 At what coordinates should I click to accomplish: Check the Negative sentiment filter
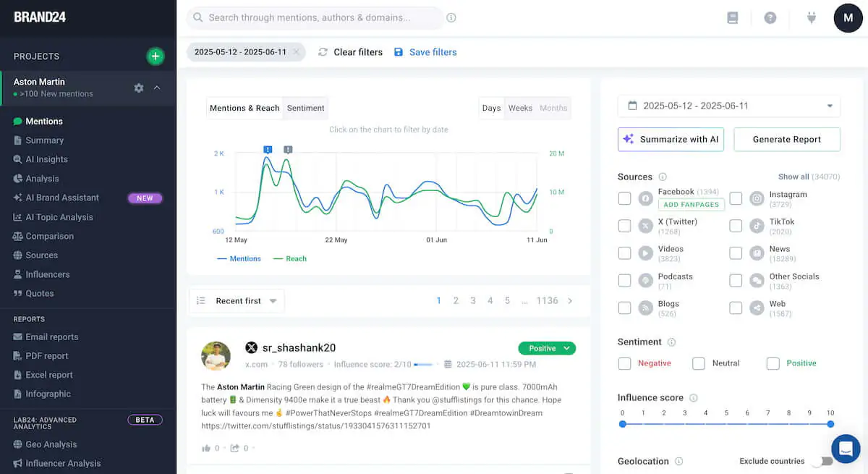pyautogui.click(x=624, y=363)
